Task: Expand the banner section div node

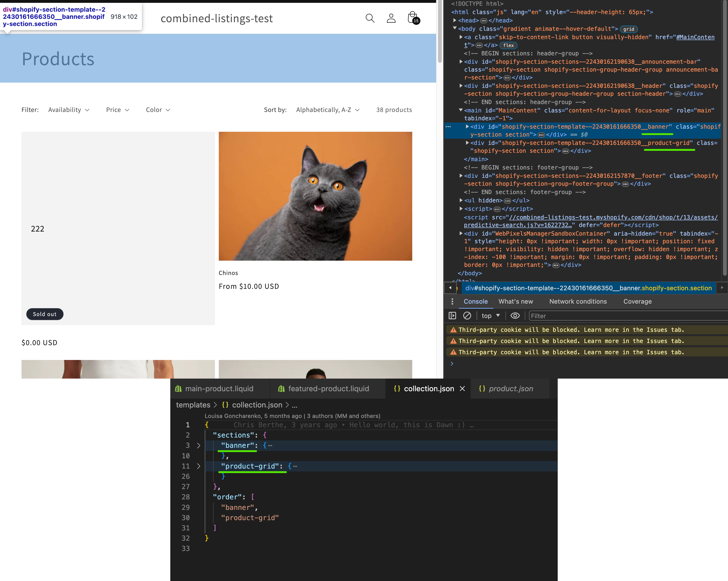Action: tap(467, 127)
